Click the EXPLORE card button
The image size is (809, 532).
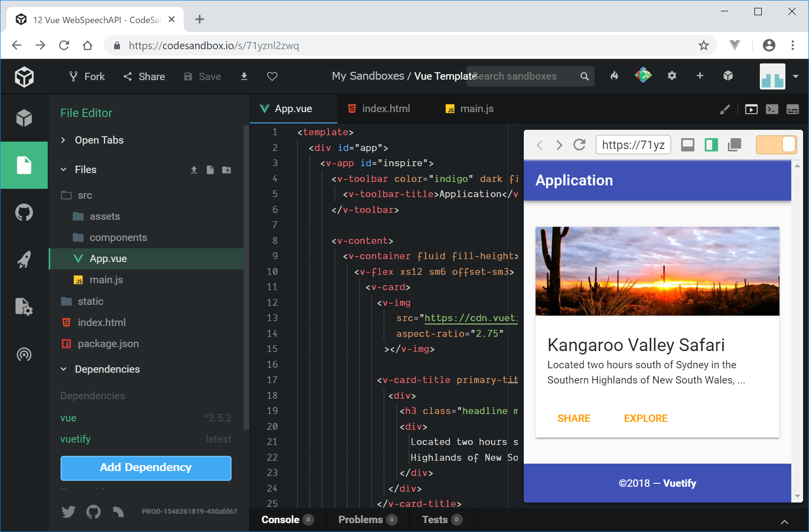click(645, 418)
